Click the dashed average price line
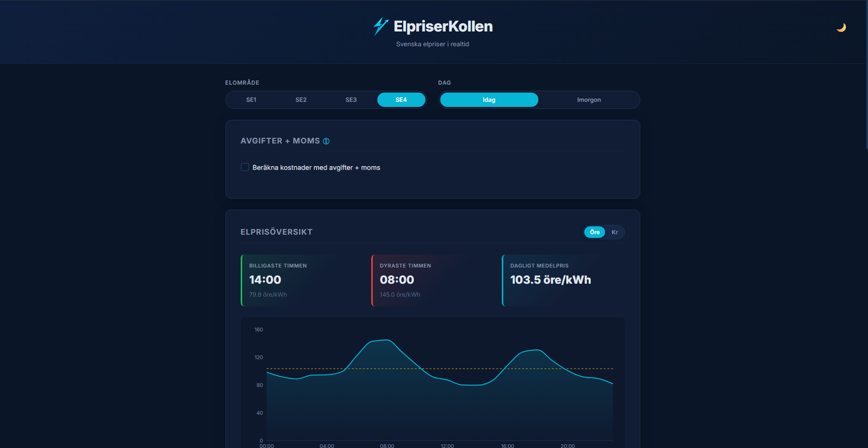This screenshot has width=868, height=448. pyautogui.click(x=440, y=369)
